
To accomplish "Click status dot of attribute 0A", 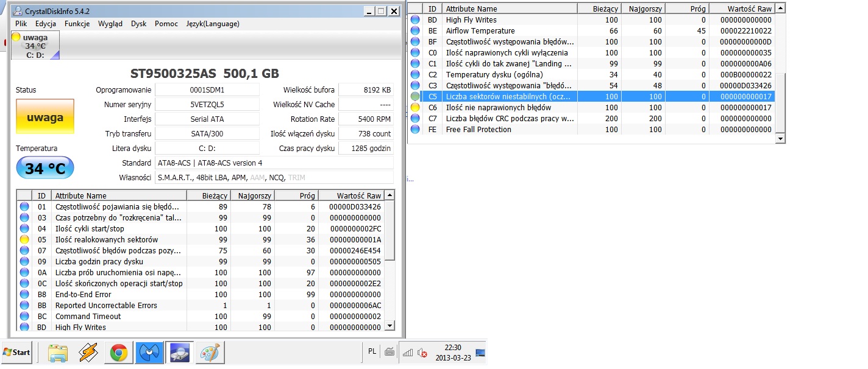I will coord(24,272).
